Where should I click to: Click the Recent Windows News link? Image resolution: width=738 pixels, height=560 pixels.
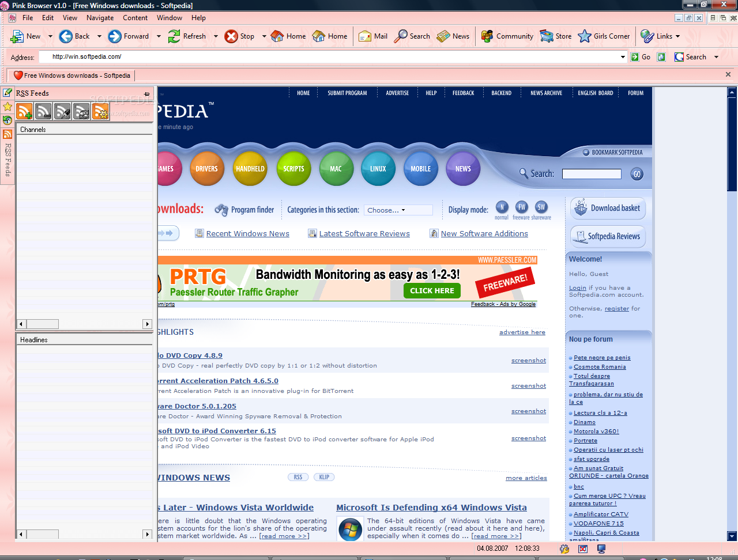pyautogui.click(x=248, y=233)
